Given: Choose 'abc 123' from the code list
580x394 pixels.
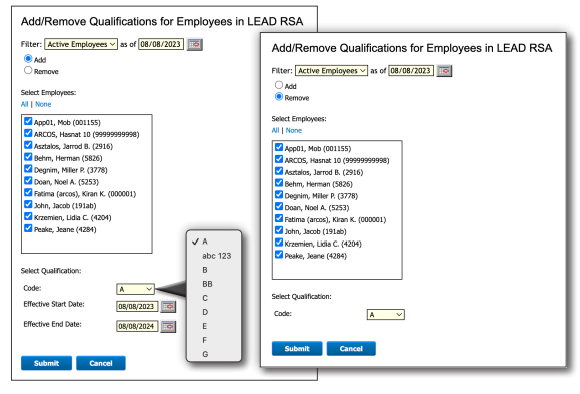Looking at the screenshot, I should (x=216, y=256).
